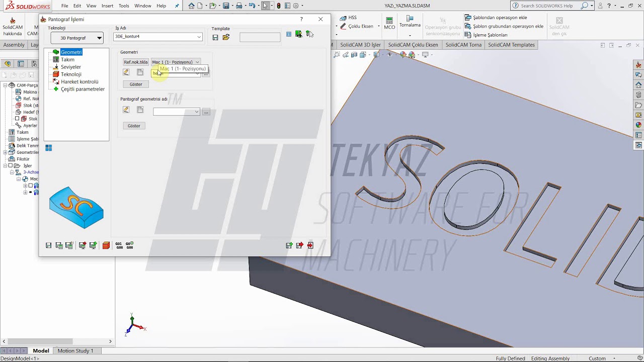Select Çeşitli parametreler in the dialog tree
This screenshot has height=362, width=644.
[x=83, y=89]
